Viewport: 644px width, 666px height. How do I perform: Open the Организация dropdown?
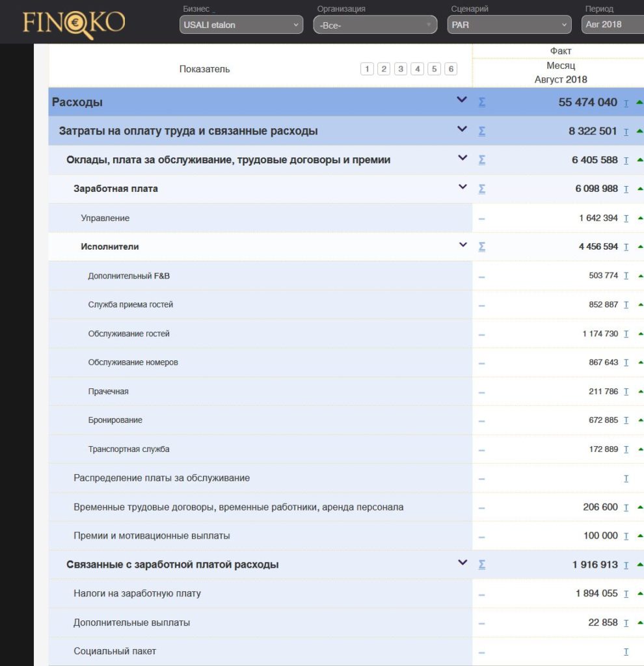tap(375, 25)
